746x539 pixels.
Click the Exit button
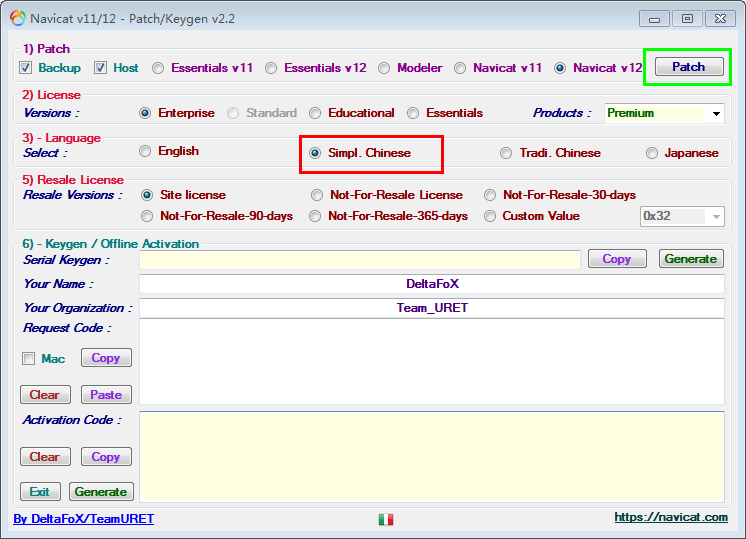[40, 491]
